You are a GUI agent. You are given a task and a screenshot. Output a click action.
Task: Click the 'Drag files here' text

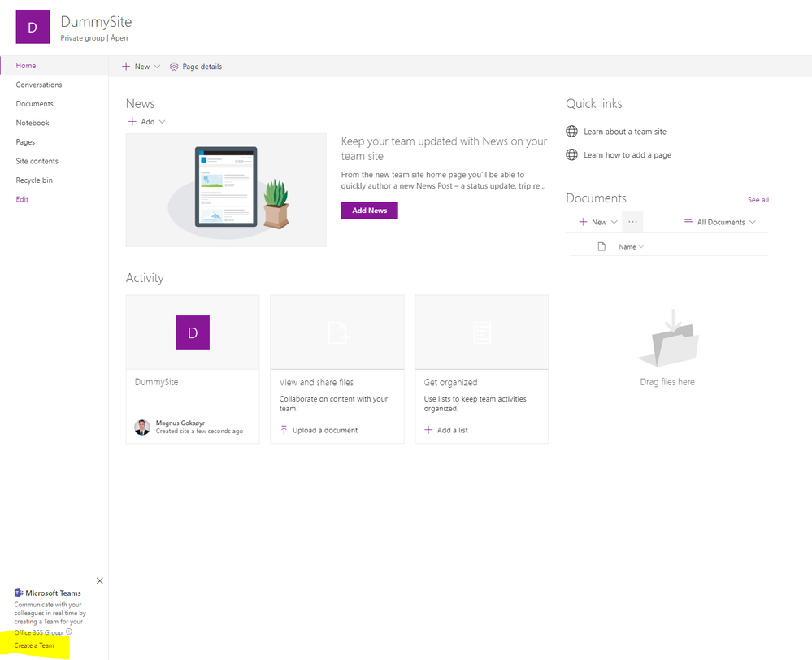667,382
